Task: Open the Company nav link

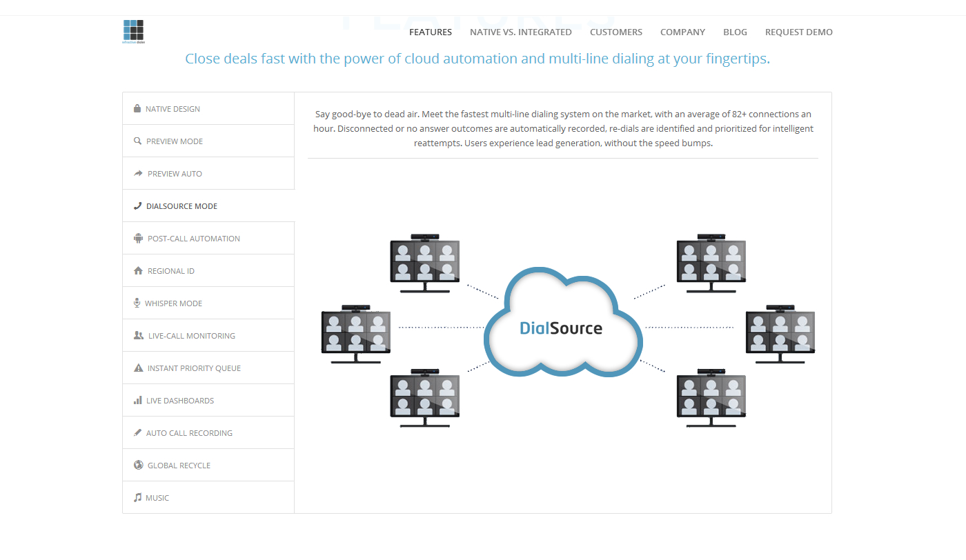Action: (682, 32)
